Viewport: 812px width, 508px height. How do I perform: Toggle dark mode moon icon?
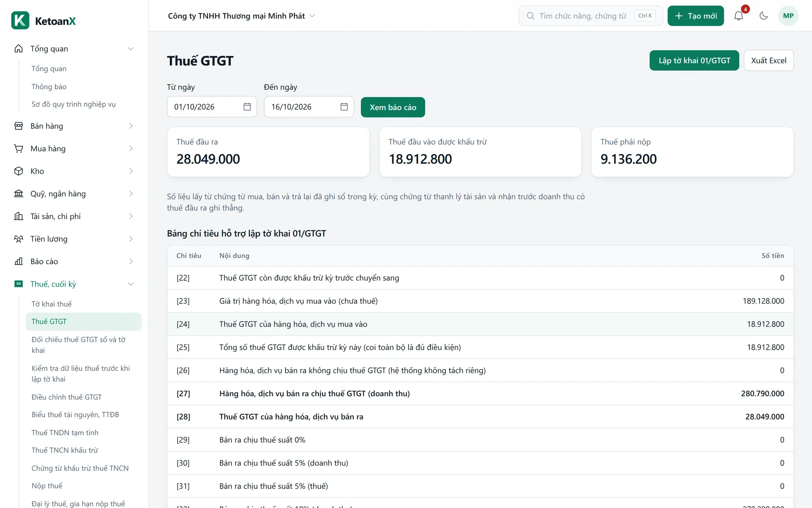(x=763, y=16)
